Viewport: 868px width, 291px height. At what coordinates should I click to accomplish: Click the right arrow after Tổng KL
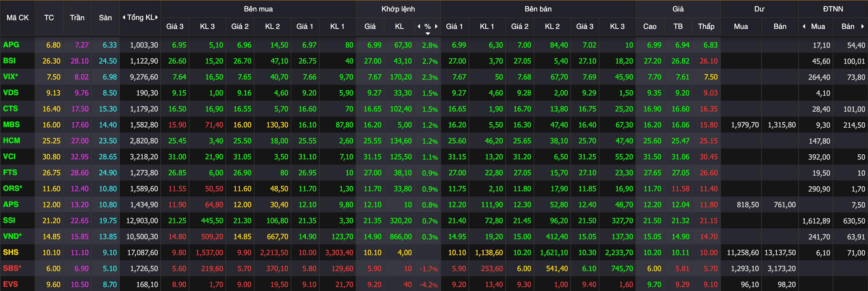[x=156, y=17]
